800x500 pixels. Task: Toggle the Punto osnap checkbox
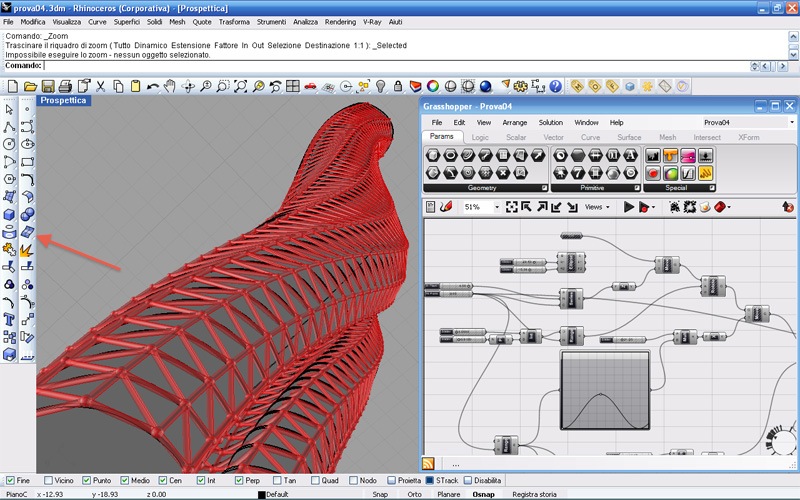click(x=86, y=481)
